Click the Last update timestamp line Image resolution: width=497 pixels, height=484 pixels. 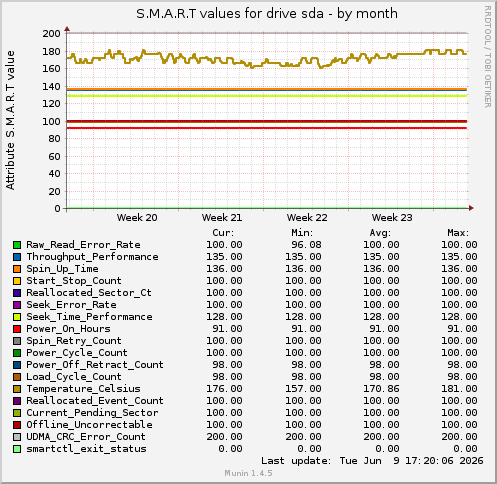372,461
